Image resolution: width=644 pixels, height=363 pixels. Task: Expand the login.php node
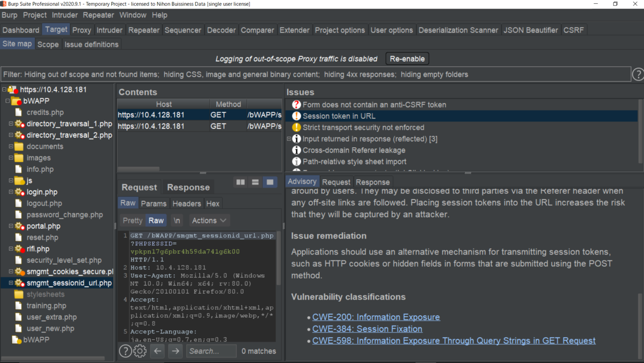[x=11, y=192]
